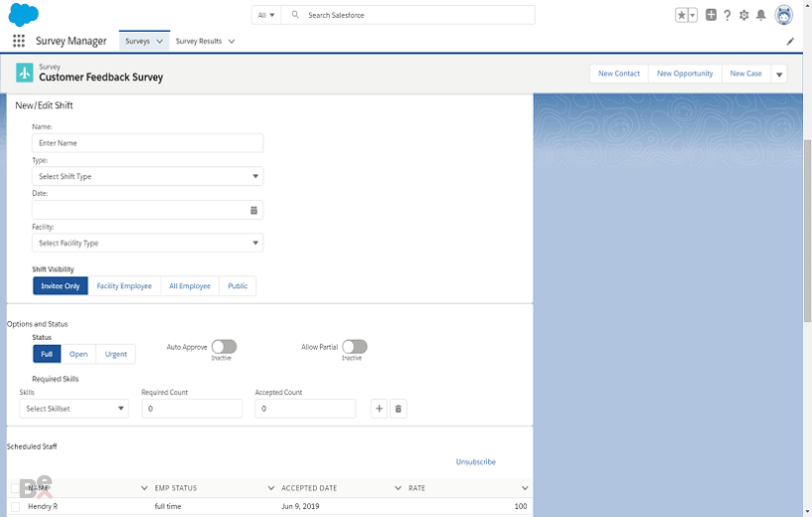Expand the Surveys tab chevron
812x517 pixels.
coord(159,42)
